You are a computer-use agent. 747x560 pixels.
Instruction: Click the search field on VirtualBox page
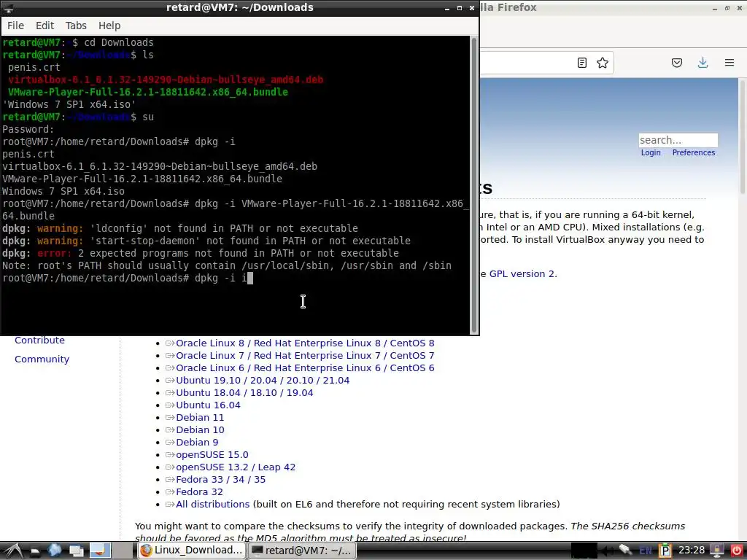click(678, 140)
